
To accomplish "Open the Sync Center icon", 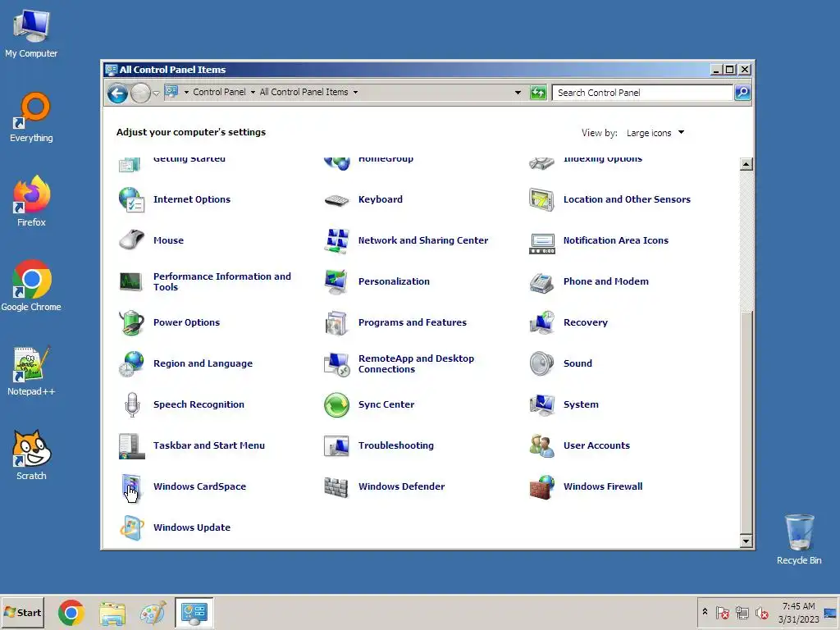I will (336, 405).
